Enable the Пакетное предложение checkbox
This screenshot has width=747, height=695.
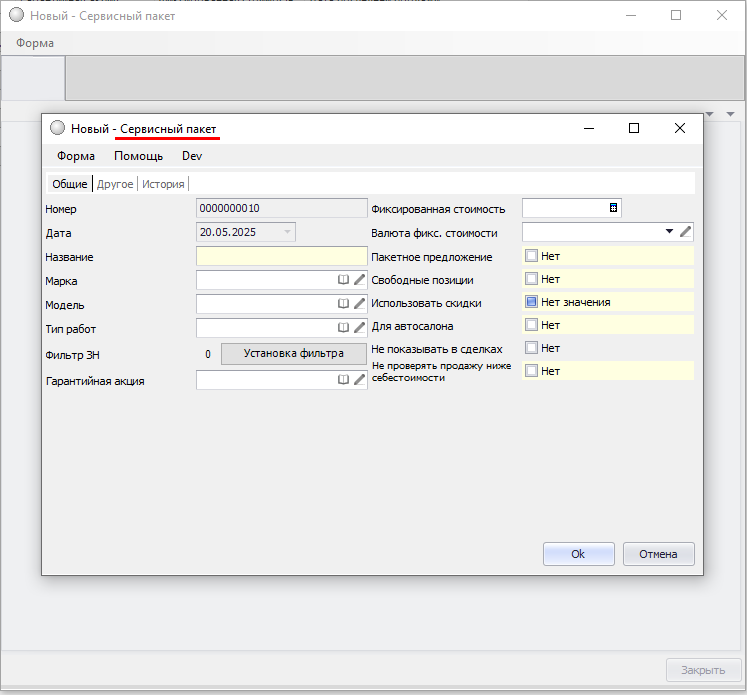531,256
